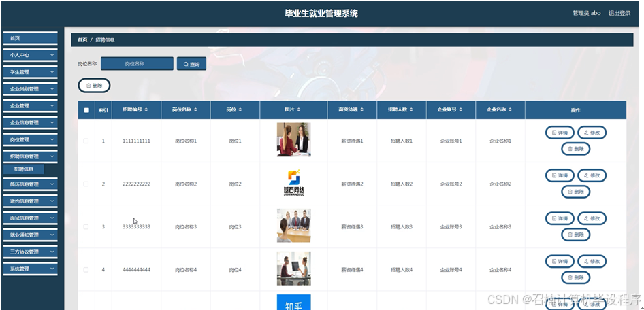The width and height of the screenshot is (644, 310).
Task: Click cell 4444444444
Action: tap(136, 270)
